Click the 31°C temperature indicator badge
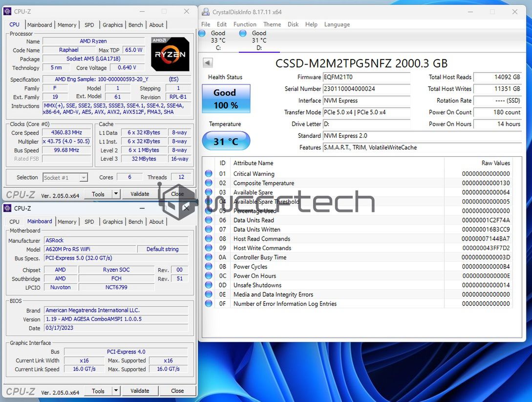The height and width of the screenshot is (402, 532). [226, 141]
